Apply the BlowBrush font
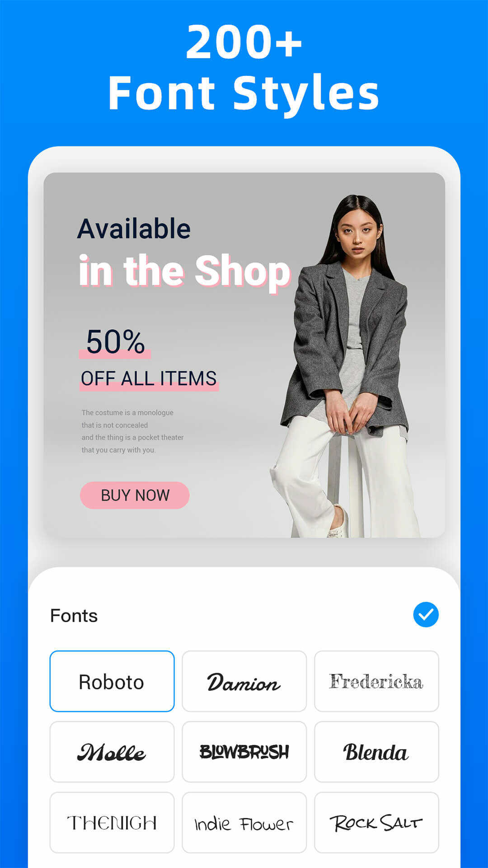488x868 pixels. click(x=244, y=752)
